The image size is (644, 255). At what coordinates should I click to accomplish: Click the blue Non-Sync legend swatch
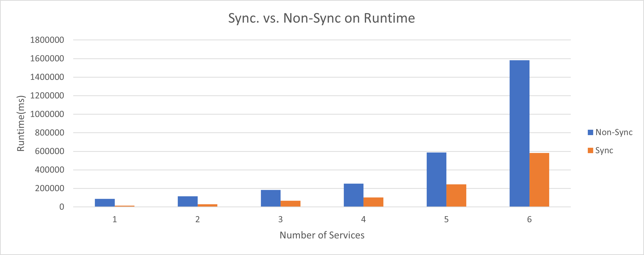pos(591,133)
